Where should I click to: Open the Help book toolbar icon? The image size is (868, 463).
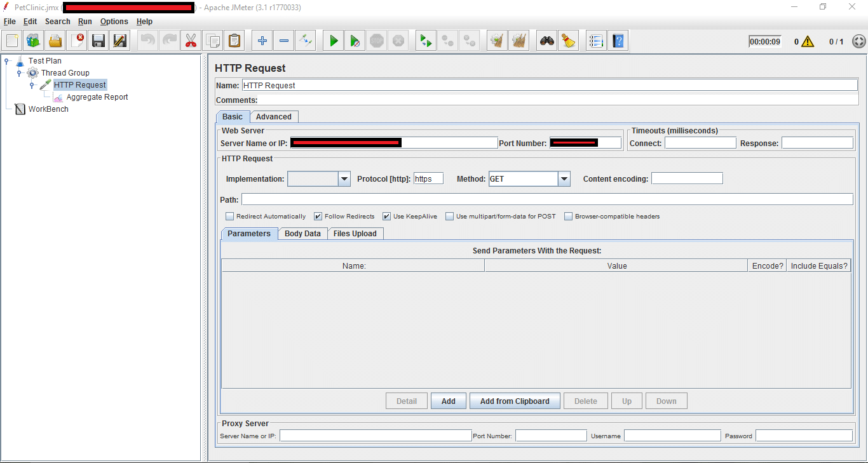click(x=618, y=41)
